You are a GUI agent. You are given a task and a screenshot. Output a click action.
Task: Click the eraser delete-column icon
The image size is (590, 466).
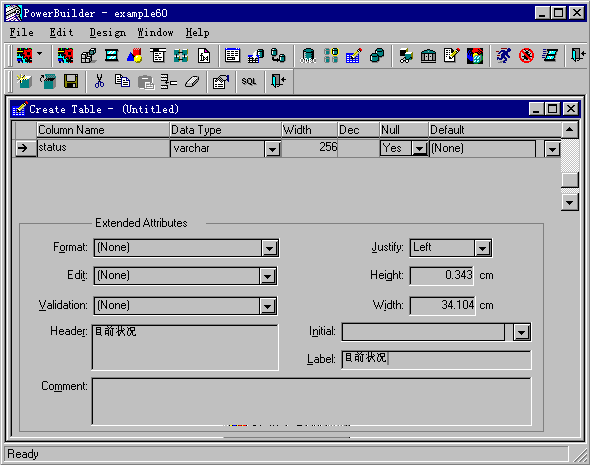[x=192, y=81]
